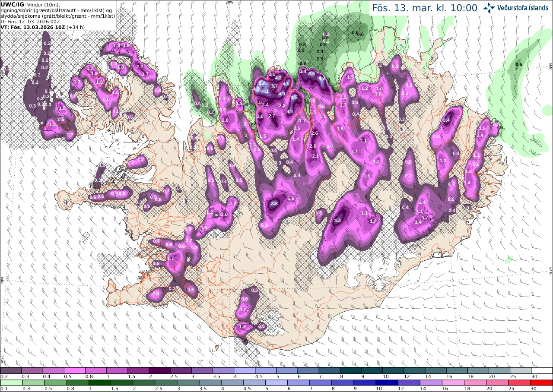This screenshot has height=392, width=553.
Task: Click top legend lavender swatch starting at 4.5
Action: coord(266,370)
